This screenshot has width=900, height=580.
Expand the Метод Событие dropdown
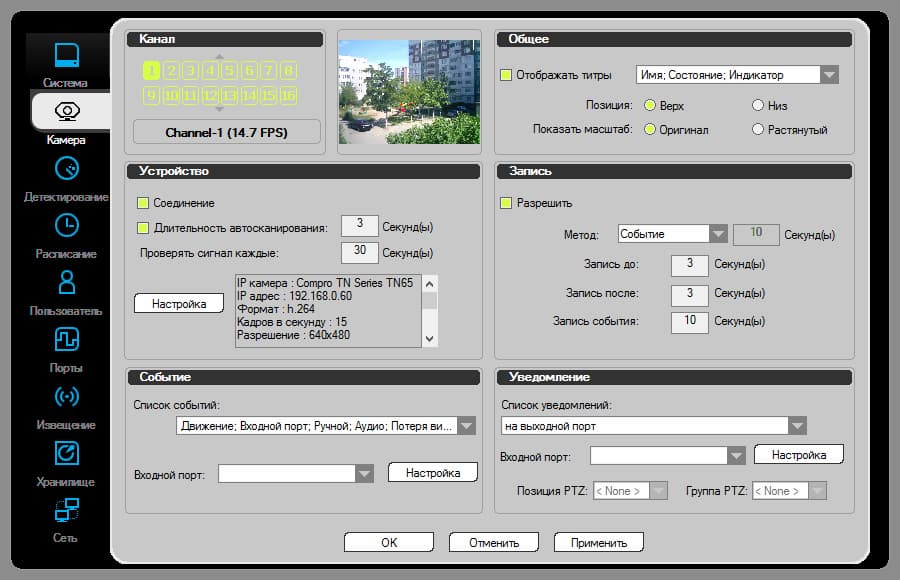pyautogui.click(x=718, y=234)
